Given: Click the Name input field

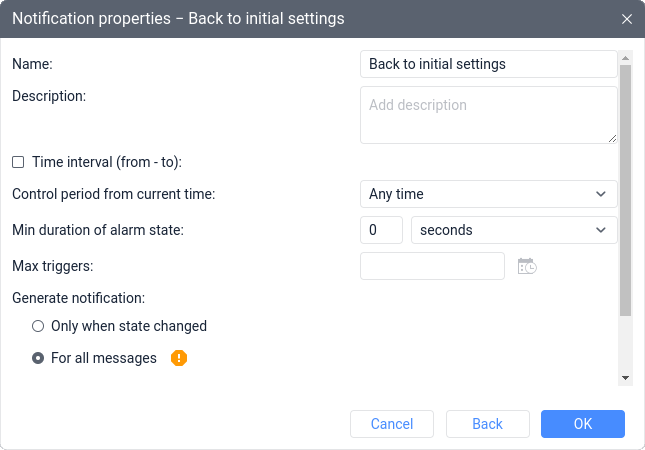Looking at the screenshot, I should click(489, 64).
